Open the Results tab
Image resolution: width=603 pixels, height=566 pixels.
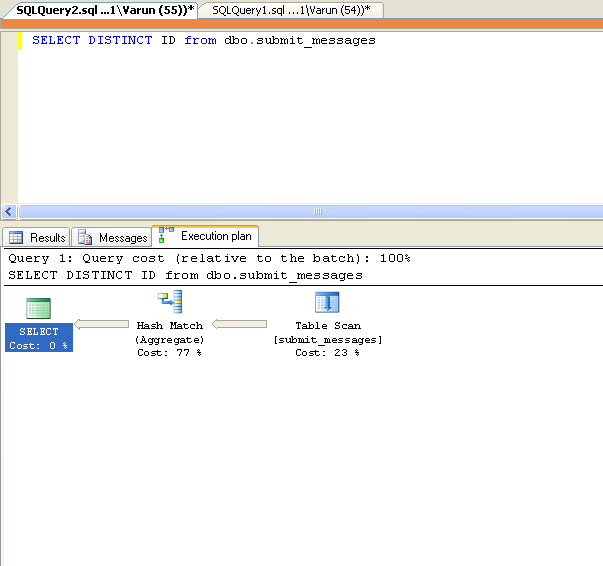[x=37, y=237]
